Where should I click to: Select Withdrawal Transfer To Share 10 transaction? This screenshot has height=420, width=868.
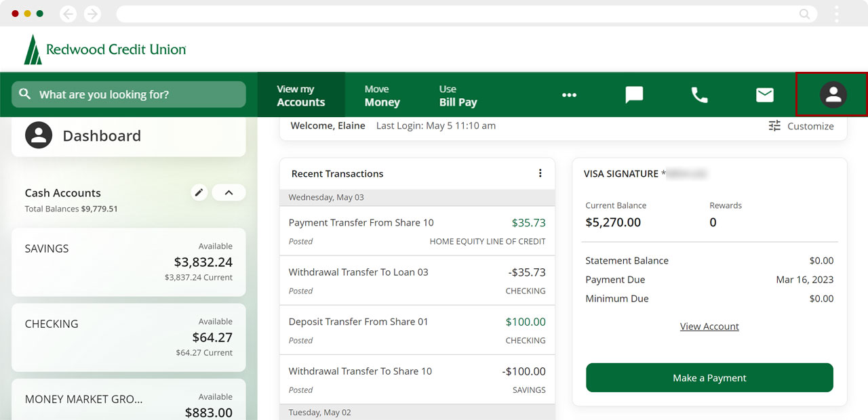(x=417, y=379)
